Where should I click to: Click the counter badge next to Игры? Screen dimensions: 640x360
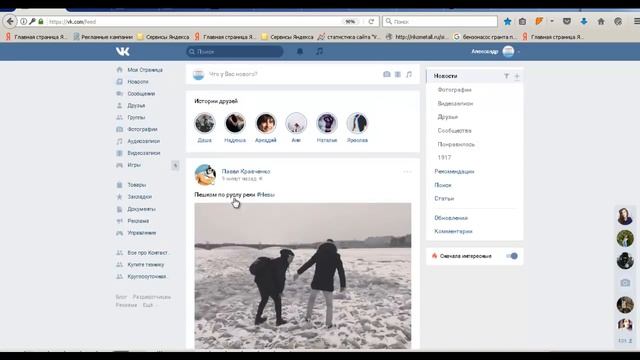pos(175,165)
